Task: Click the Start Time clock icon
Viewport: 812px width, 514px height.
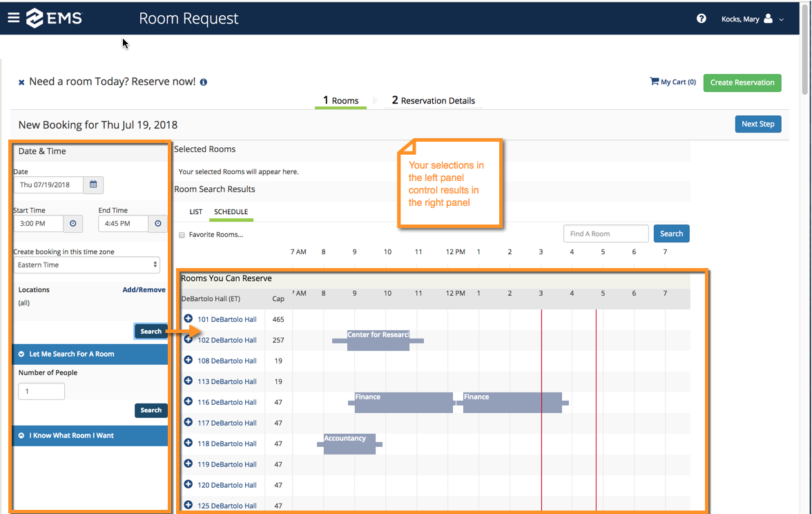Action: 73,223
